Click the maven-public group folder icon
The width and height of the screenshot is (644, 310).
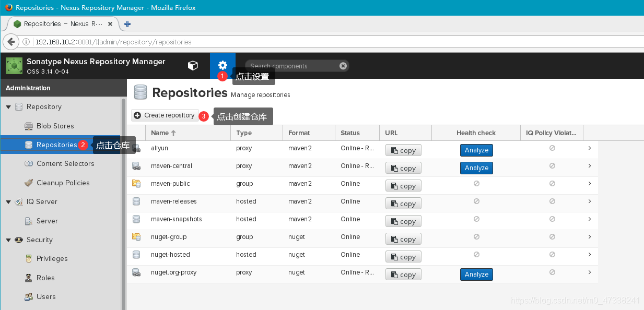coord(136,184)
